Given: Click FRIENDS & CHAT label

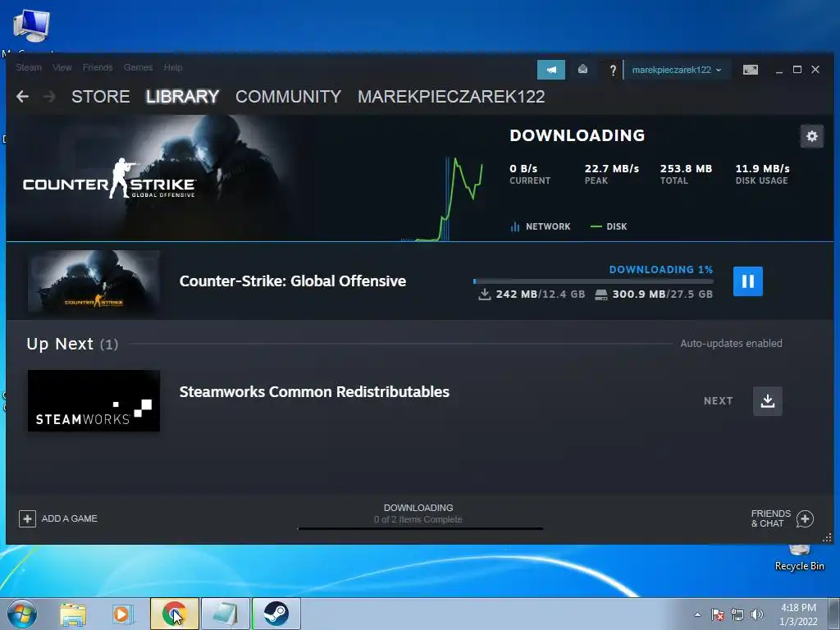Looking at the screenshot, I should (771, 518).
